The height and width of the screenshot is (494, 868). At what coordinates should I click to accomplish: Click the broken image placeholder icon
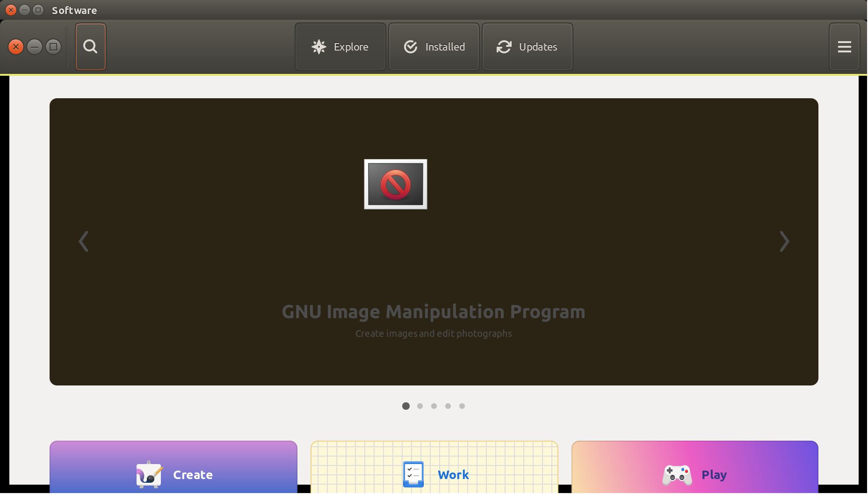tap(396, 184)
